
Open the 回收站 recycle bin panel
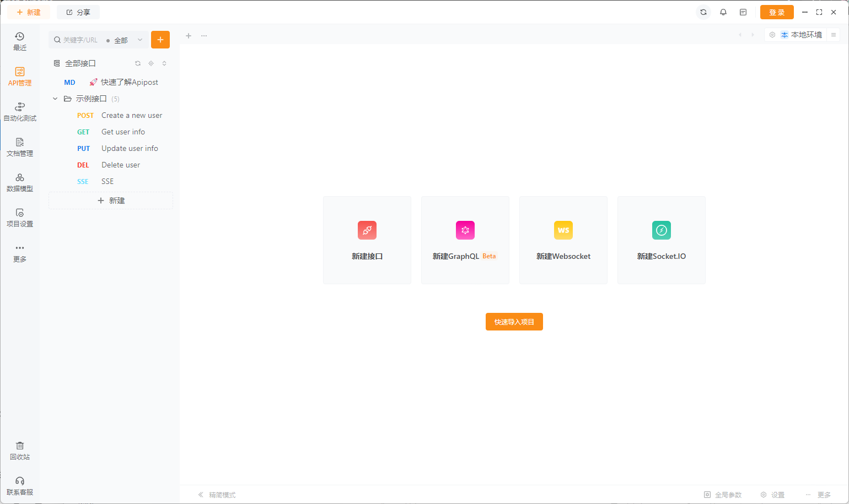[20, 450]
